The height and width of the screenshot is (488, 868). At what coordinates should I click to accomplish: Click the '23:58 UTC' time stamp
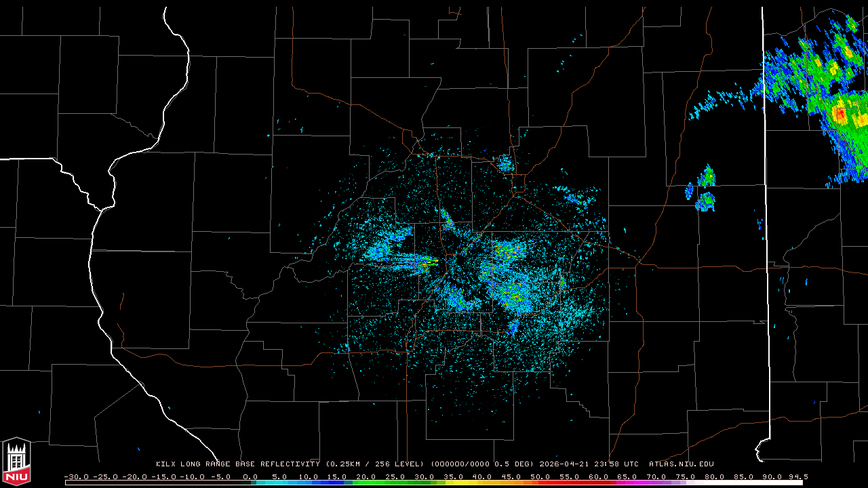coord(616,464)
